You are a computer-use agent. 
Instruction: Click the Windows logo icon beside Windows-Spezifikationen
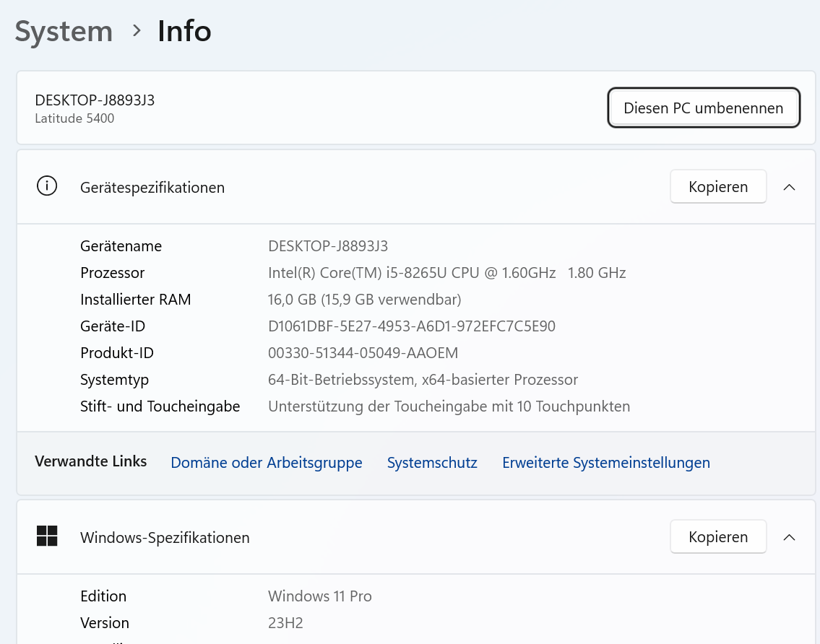tap(46, 536)
